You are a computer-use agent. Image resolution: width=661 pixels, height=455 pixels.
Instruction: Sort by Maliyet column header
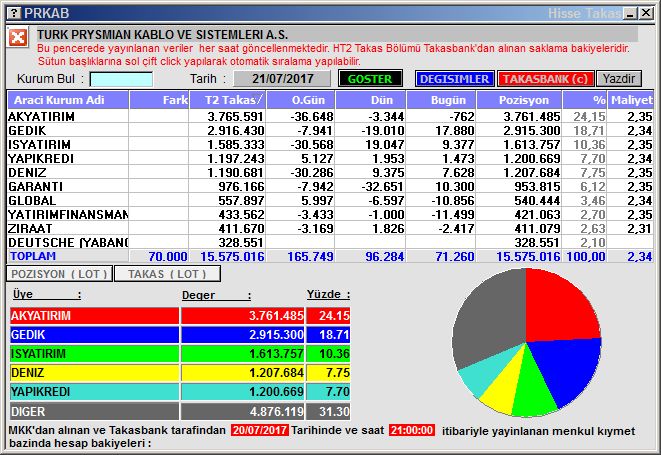coord(631,100)
